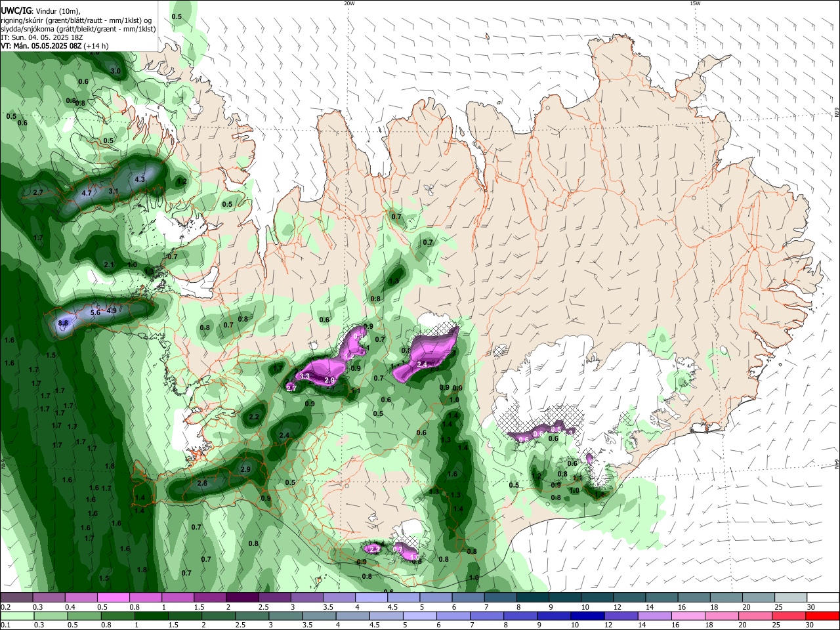Click the '0.2' snow legend label
This screenshot has width=840, height=630.
5,607
